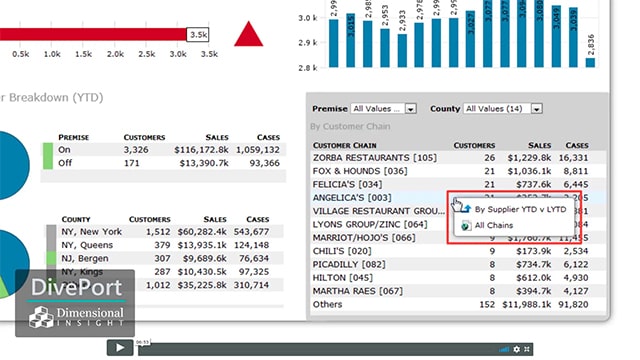Play the DivePort demo video
The image size is (640, 360).
click(x=120, y=348)
